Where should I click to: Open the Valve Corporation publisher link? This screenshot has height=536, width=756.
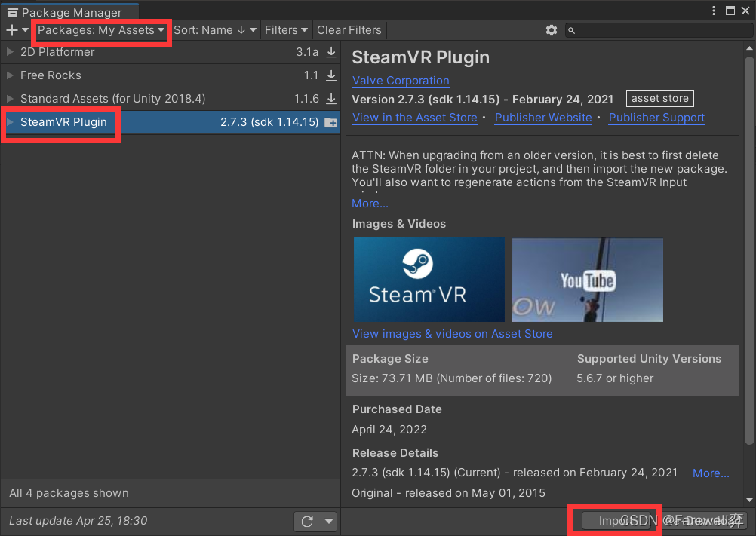point(401,81)
